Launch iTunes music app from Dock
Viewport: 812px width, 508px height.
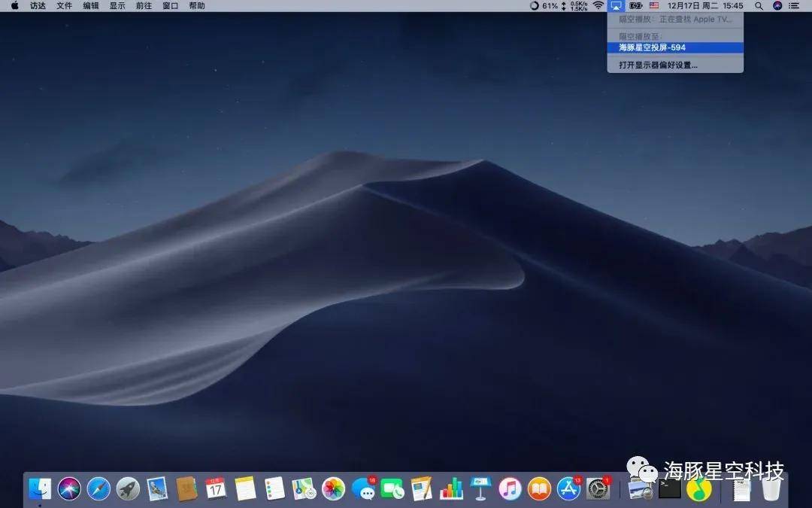point(510,489)
